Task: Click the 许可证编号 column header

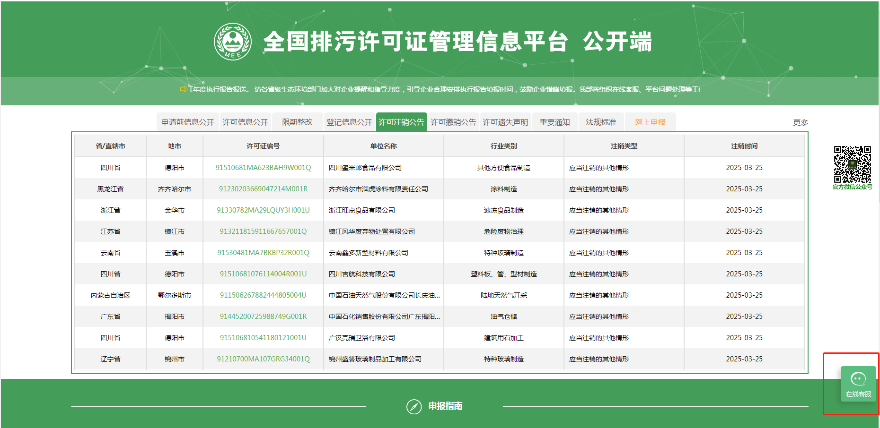Action: (x=263, y=146)
